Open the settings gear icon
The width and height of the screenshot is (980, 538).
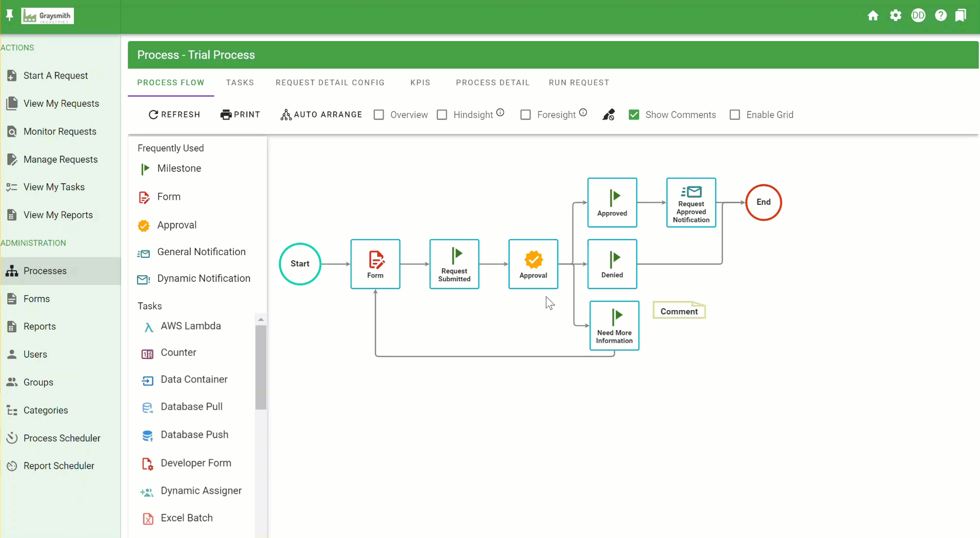tap(895, 15)
